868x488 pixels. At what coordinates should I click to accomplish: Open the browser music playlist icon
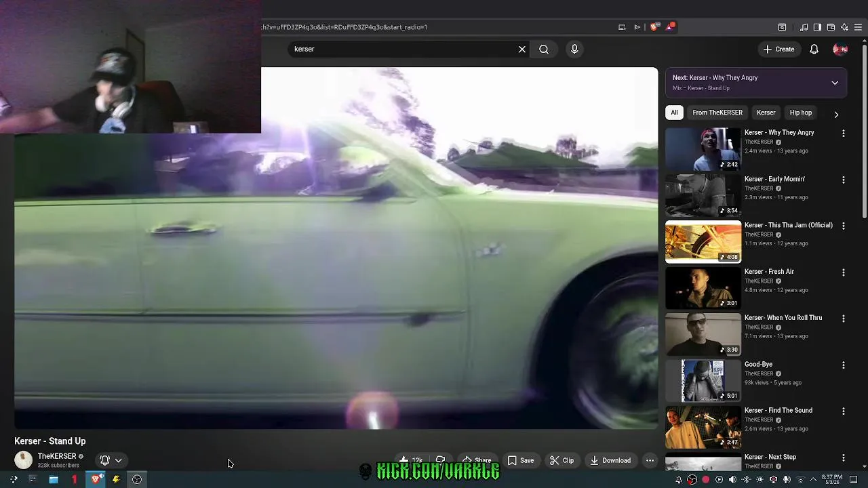(804, 27)
